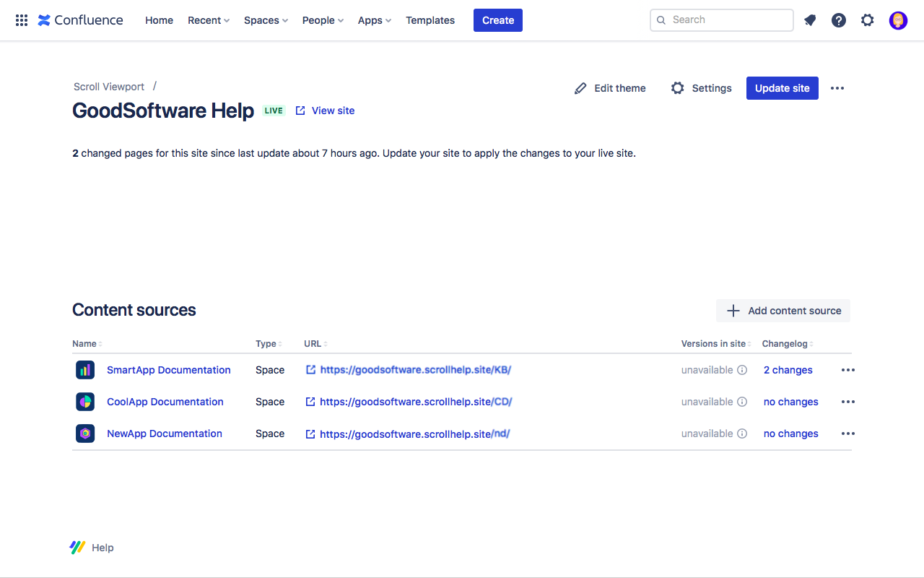
Task: Expand the Recent dropdown menu
Action: 209,20
